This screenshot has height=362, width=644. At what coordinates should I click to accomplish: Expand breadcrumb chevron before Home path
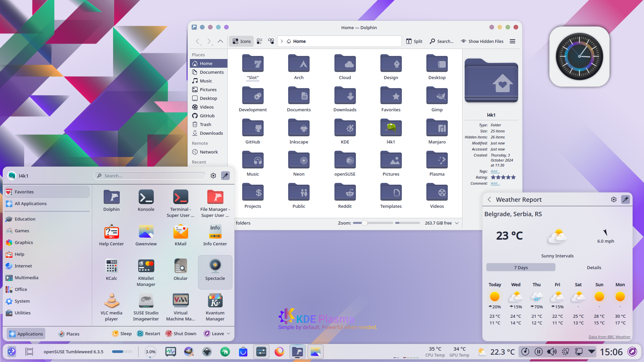pyautogui.click(x=282, y=41)
